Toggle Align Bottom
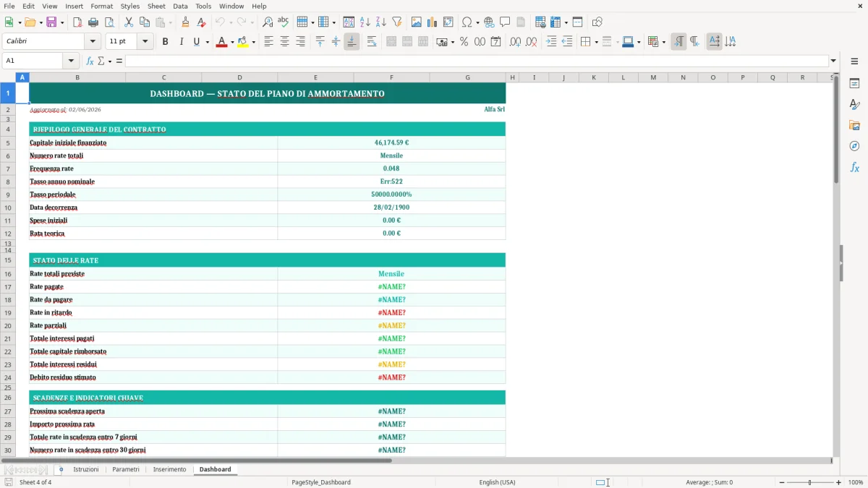Image resolution: width=868 pixels, height=488 pixels. coord(352,42)
